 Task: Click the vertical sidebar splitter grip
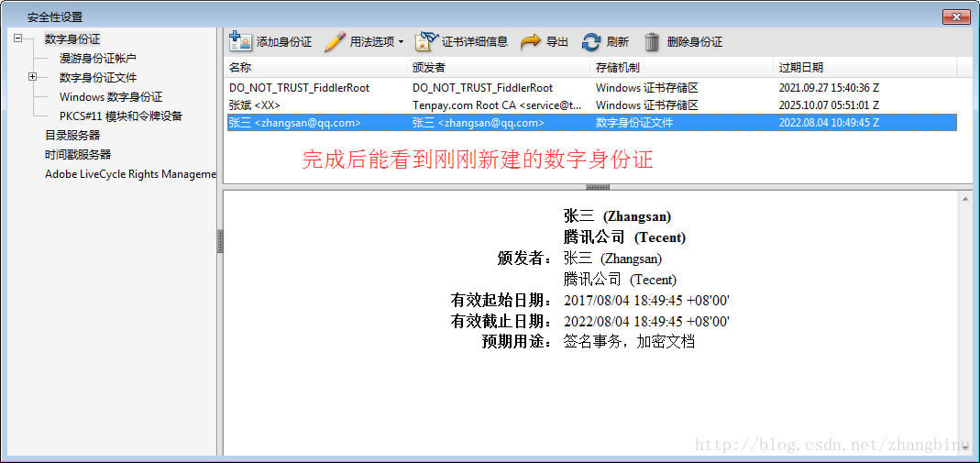pyautogui.click(x=220, y=241)
